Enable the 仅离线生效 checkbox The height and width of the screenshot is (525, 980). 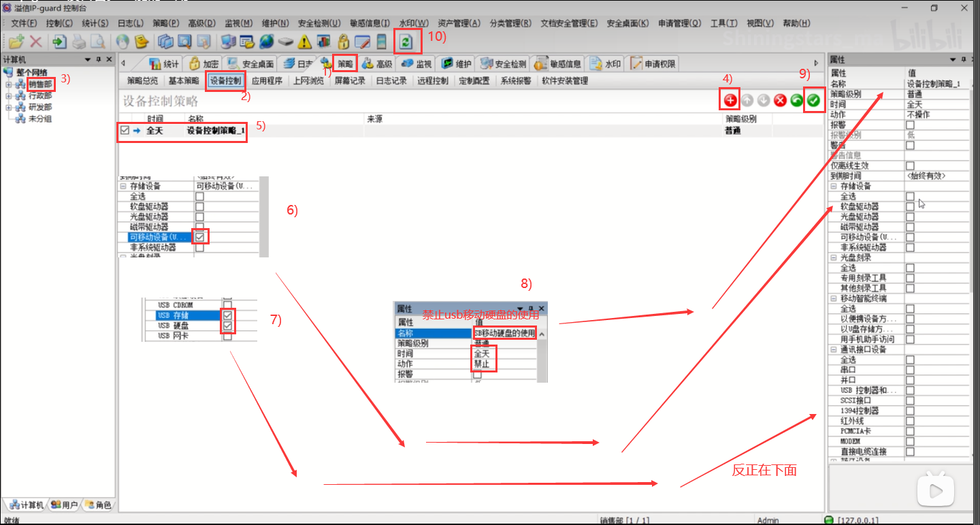910,165
